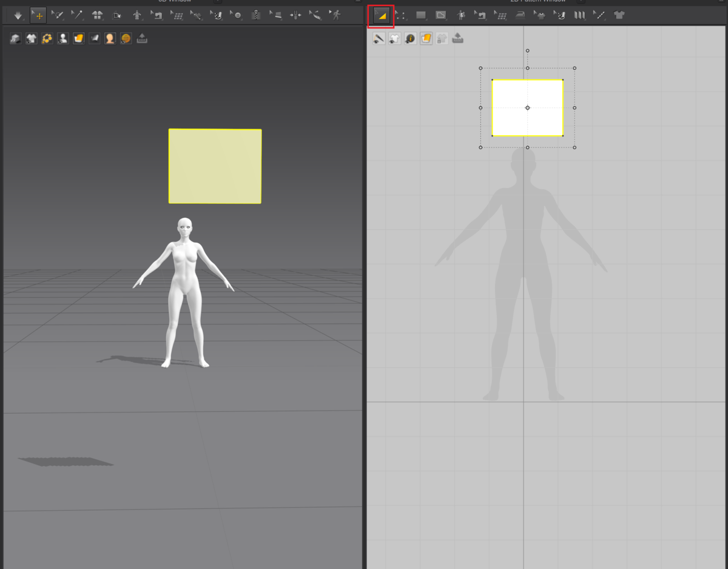Select the highlighted Edit Pattern tool
The width and height of the screenshot is (728, 569).
[x=381, y=16]
